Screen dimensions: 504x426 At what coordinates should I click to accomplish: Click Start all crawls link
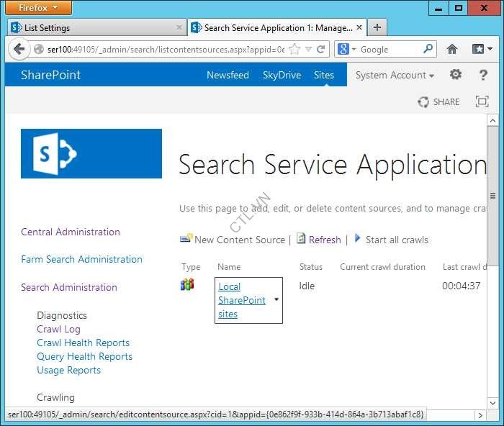396,240
